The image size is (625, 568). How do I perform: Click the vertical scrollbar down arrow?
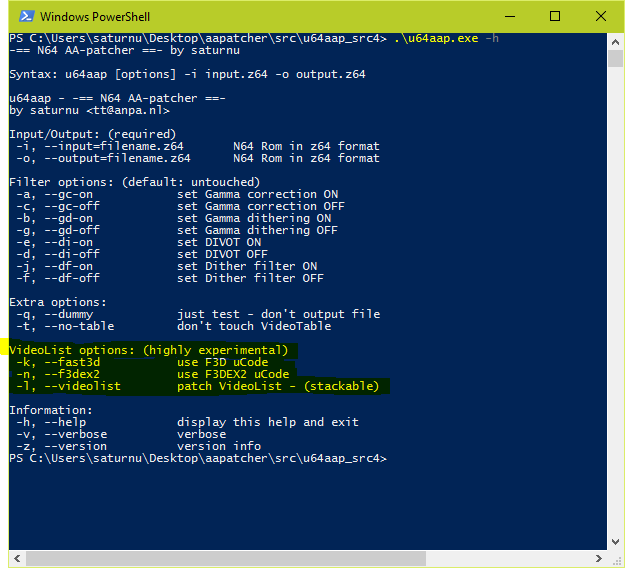[x=615, y=542]
